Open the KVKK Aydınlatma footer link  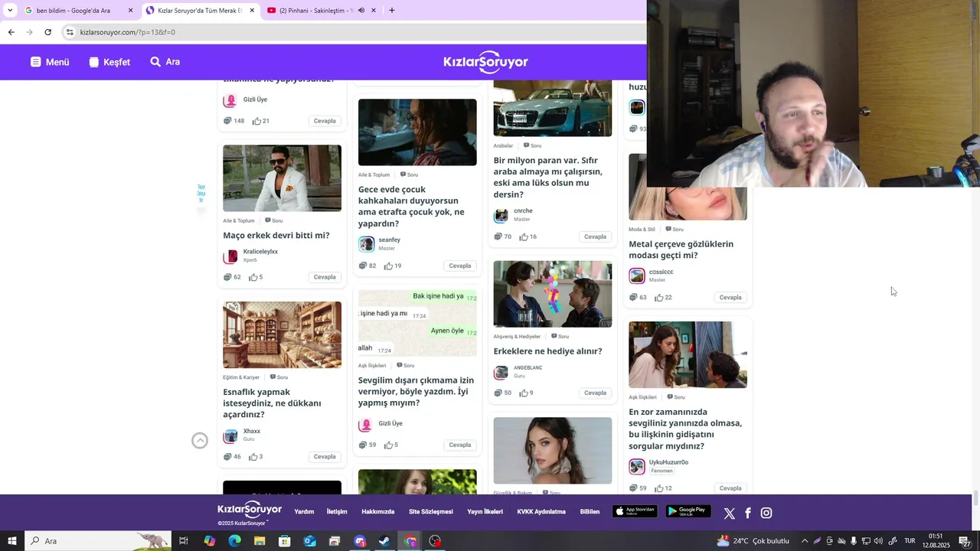click(541, 512)
